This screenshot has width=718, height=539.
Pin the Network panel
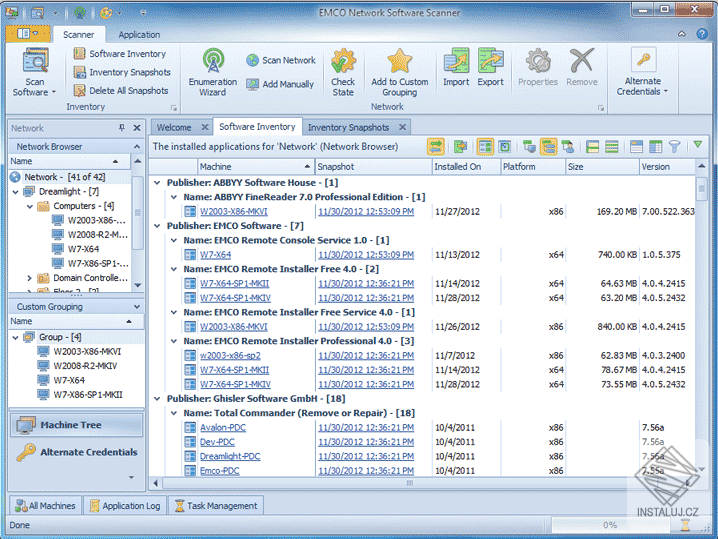click(122, 128)
